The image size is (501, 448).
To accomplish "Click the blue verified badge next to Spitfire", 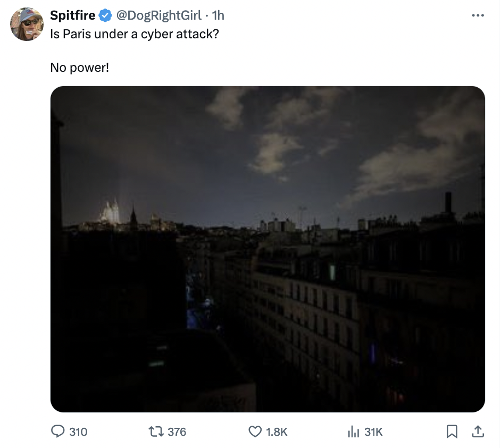I will click(x=104, y=15).
